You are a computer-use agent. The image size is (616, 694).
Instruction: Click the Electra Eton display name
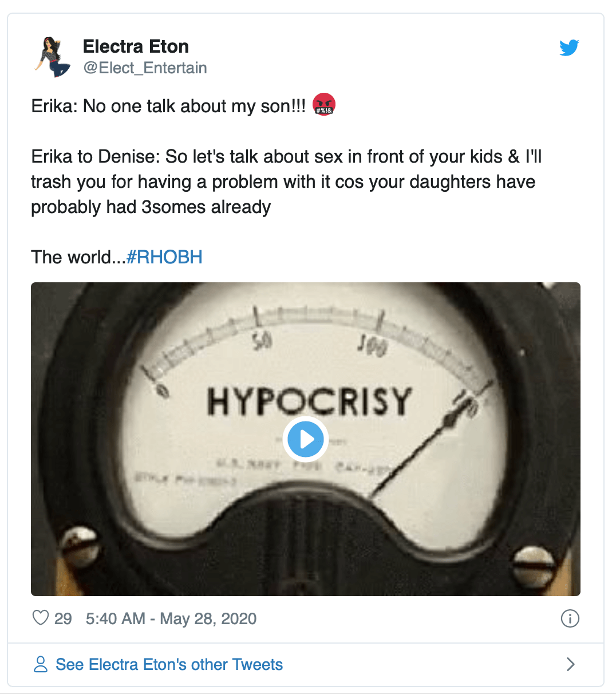click(136, 46)
